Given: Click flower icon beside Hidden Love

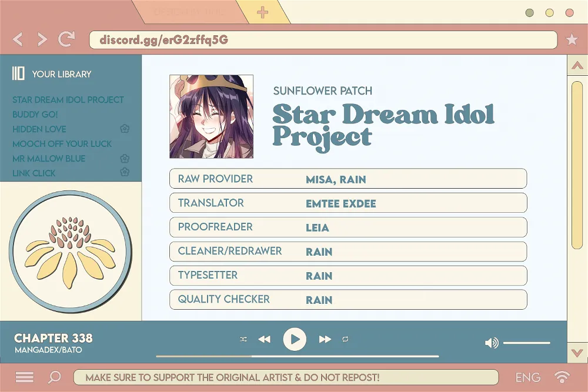Looking at the screenshot, I should 125,129.
